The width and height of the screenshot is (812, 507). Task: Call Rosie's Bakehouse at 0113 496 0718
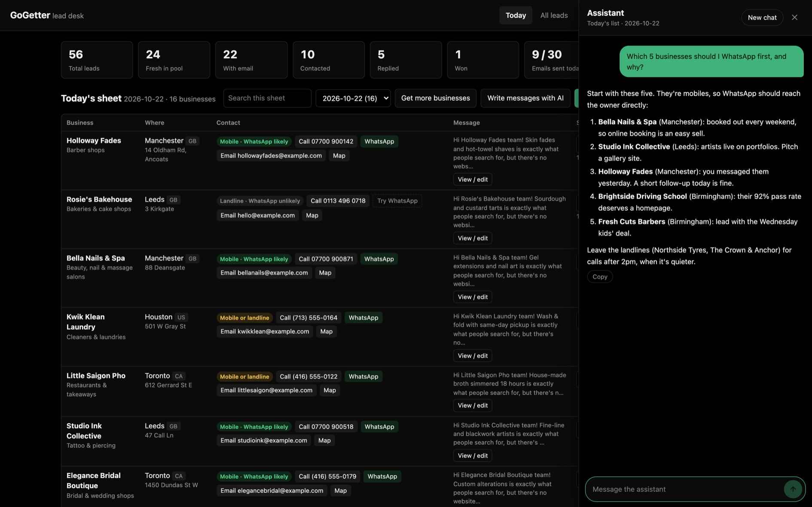click(x=338, y=201)
